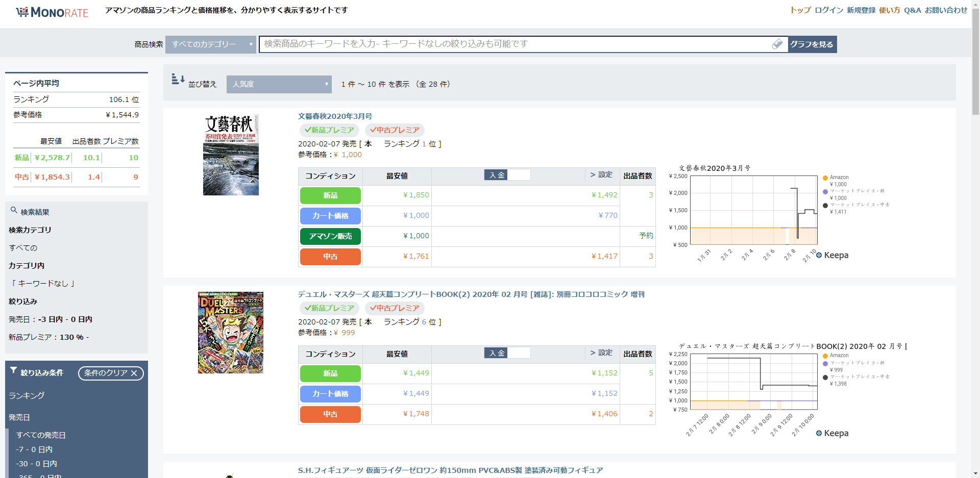Click the Monorate shopping cart logo
The width and height of the screenshot is (980, 478).
[52, 12]
